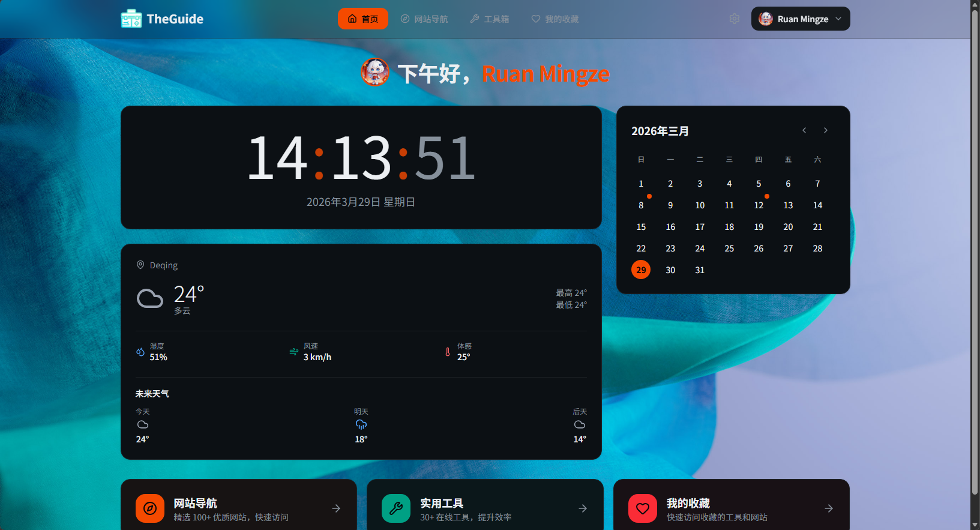The width and height of the screenshot is (980, 530).
Task: Open 我的收藏 in the top navigation
Action: tap(555, 19)
